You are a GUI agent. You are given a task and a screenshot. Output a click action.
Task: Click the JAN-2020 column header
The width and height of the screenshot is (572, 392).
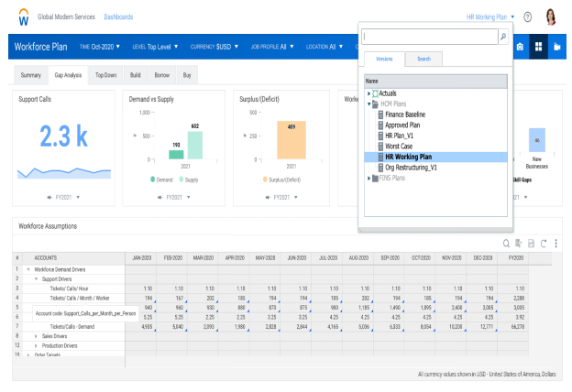coord(141,258)
